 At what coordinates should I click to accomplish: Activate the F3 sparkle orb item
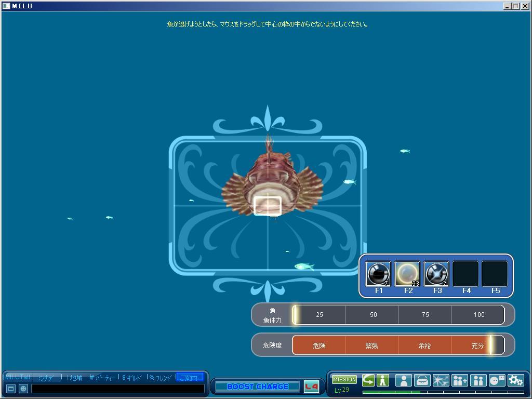click(436, 274)
